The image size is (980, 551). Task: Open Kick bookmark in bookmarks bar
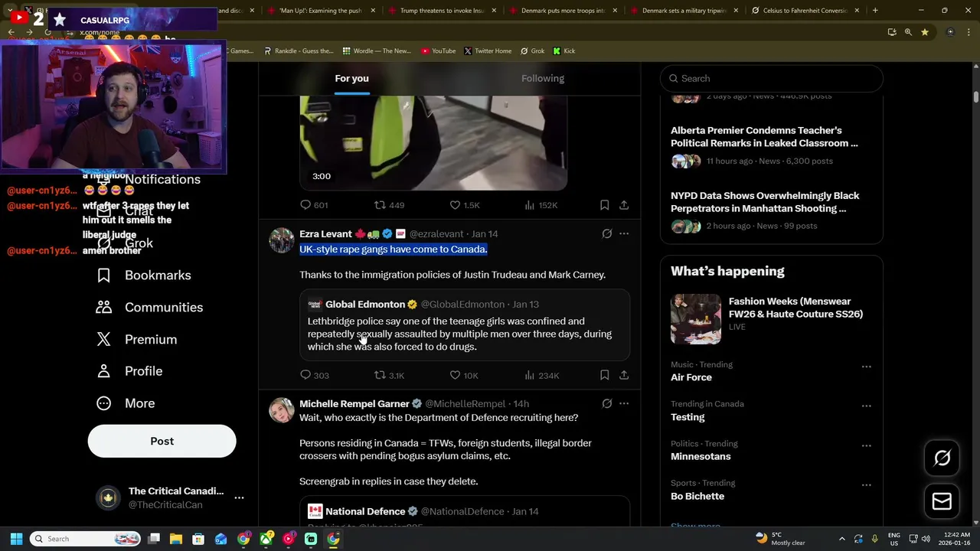pyautogui.click(x=563, y=51)
